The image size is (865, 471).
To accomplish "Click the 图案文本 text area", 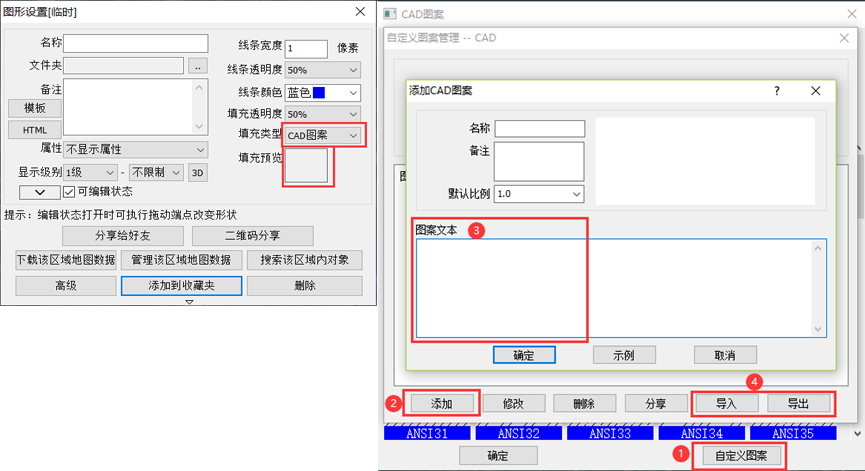I will 620,288.
